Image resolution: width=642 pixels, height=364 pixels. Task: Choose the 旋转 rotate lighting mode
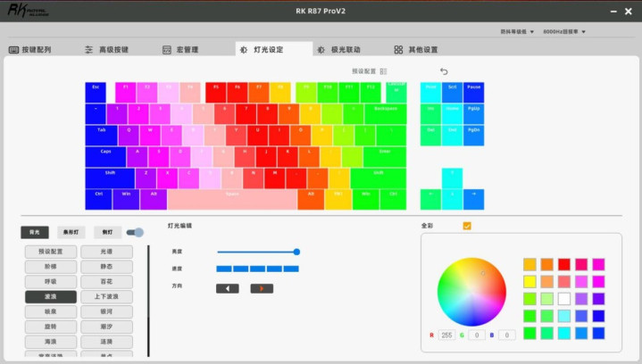(x=50, y=327)
